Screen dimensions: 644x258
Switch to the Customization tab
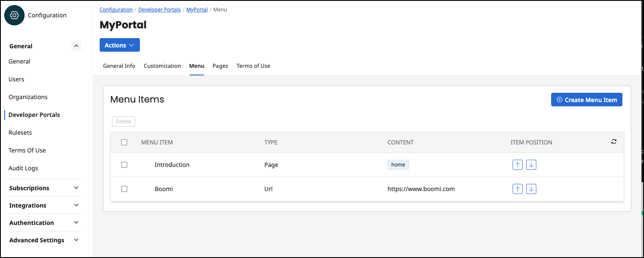(162, 66)
